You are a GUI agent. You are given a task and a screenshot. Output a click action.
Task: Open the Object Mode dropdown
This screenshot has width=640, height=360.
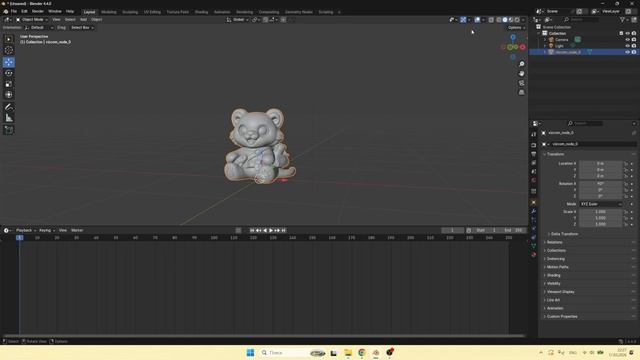click(x=31, y=20)
